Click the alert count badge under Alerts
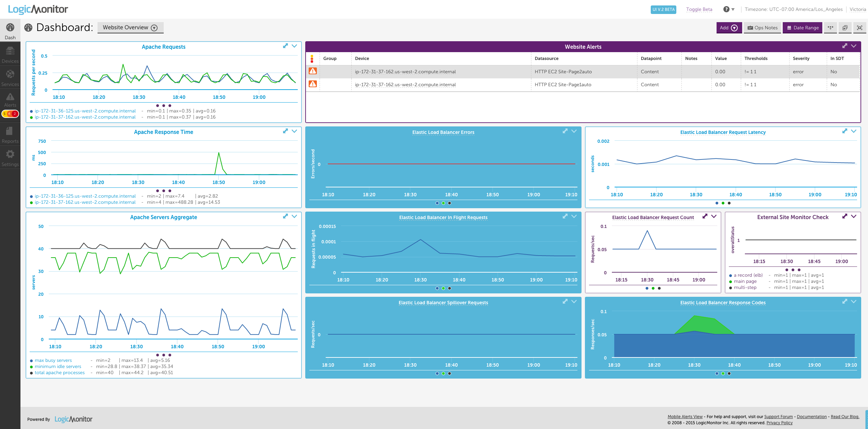868x429 pixels. tap(10, 113)
